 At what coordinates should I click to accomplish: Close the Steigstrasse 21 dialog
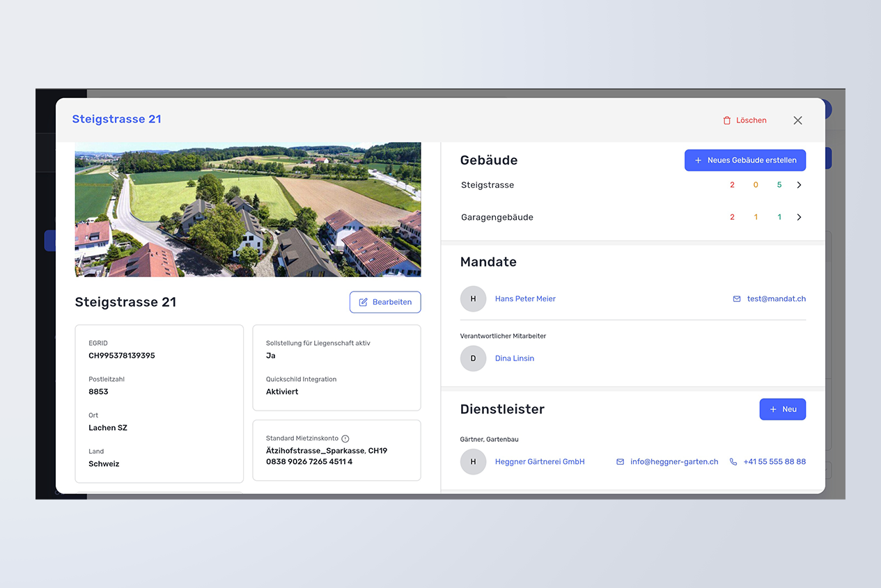coord(797,120)
